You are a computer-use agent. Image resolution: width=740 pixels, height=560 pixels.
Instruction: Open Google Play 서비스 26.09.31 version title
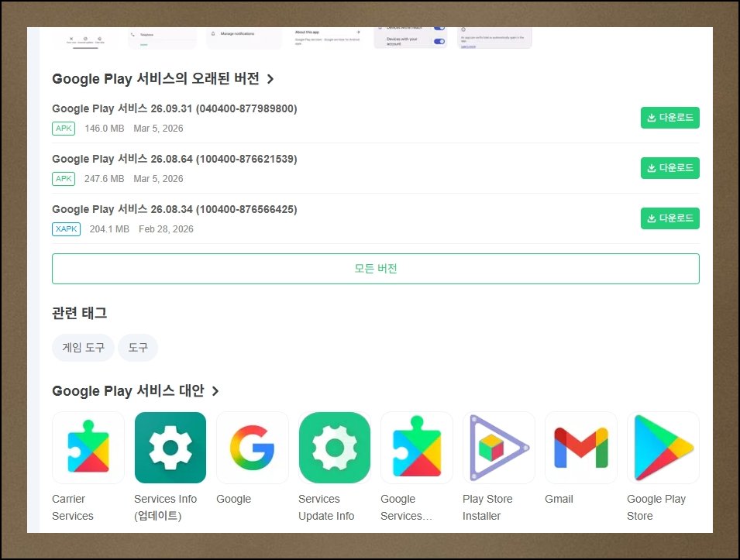(x=174, y=108)
